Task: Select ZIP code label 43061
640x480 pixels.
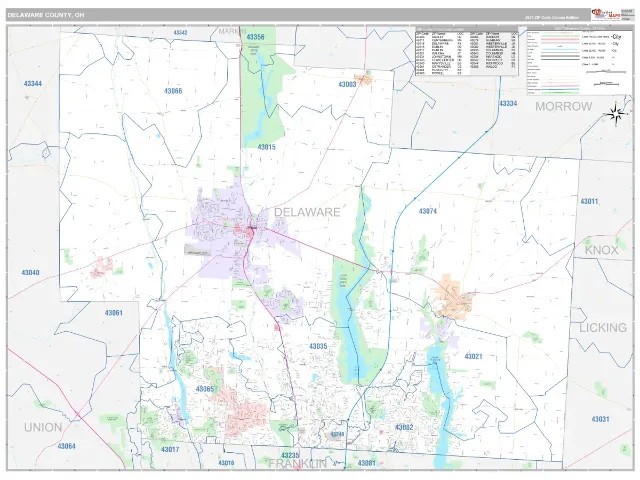Action: (x=113, y=313)
